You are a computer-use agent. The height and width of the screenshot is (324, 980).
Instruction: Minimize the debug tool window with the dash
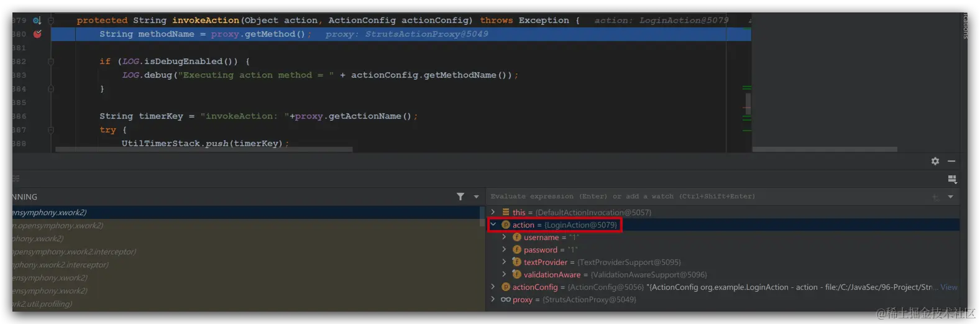coord(951,161)
